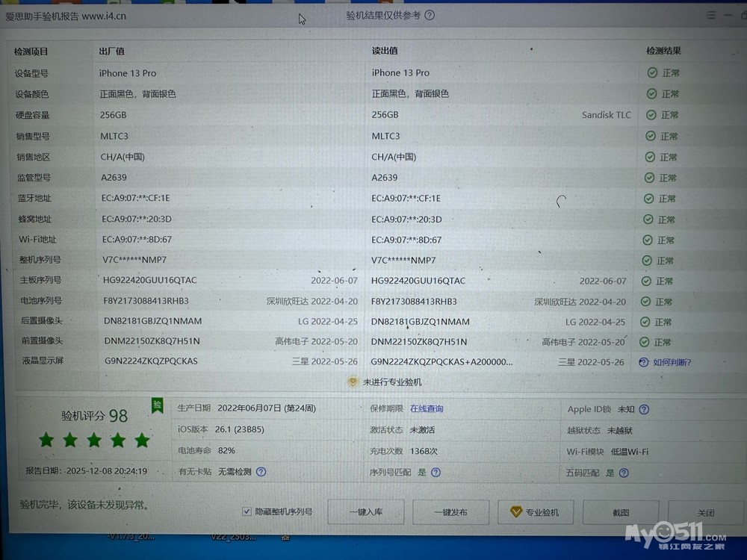
Task: Click the help icon next to Apple ID锁
Action: [644, 409]
